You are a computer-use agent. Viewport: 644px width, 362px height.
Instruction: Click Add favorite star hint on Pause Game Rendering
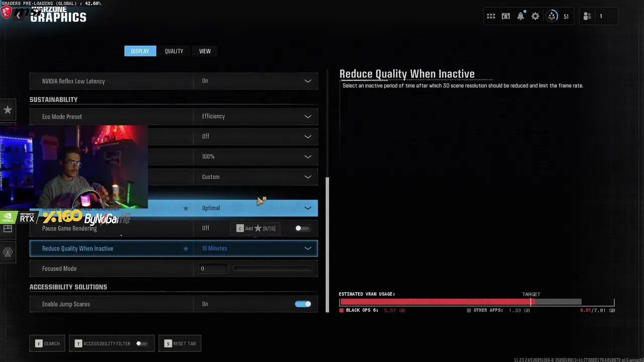click(x=256, y=228)
